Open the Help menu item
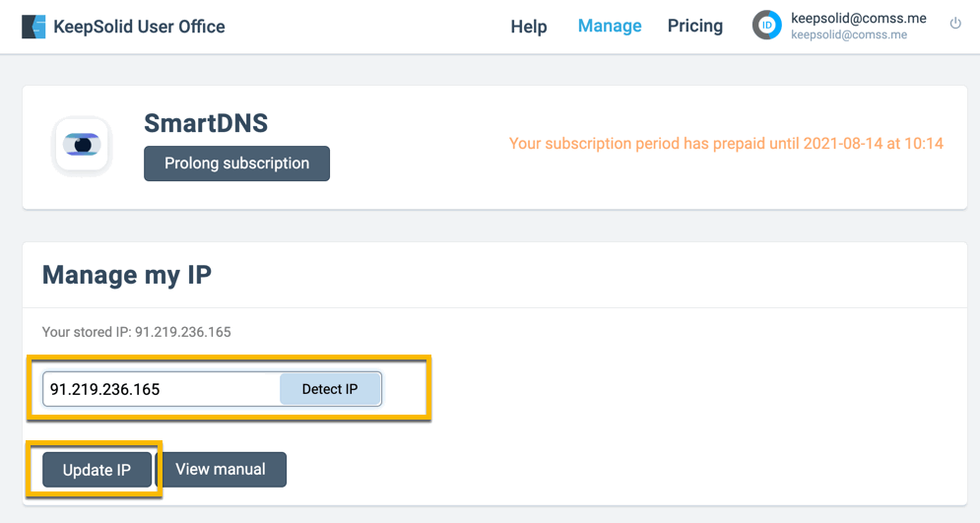Screen dimensions: 980x523 pyautogui.click(x=529, y=27)
